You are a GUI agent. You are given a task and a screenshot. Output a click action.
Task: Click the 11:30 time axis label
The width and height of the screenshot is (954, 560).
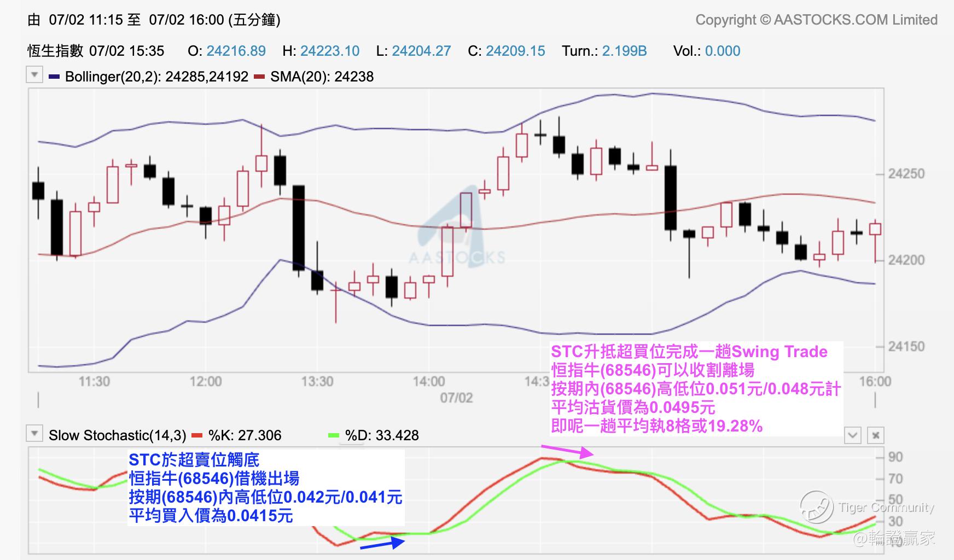click(94, 381)
